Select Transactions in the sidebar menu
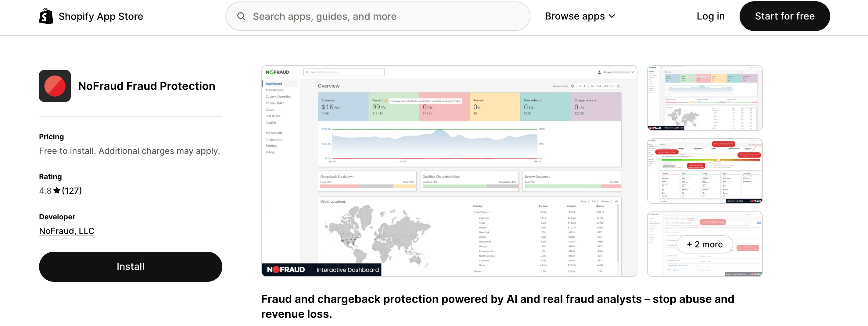This screenshot has height=326, width=868. tap(274, 90)
